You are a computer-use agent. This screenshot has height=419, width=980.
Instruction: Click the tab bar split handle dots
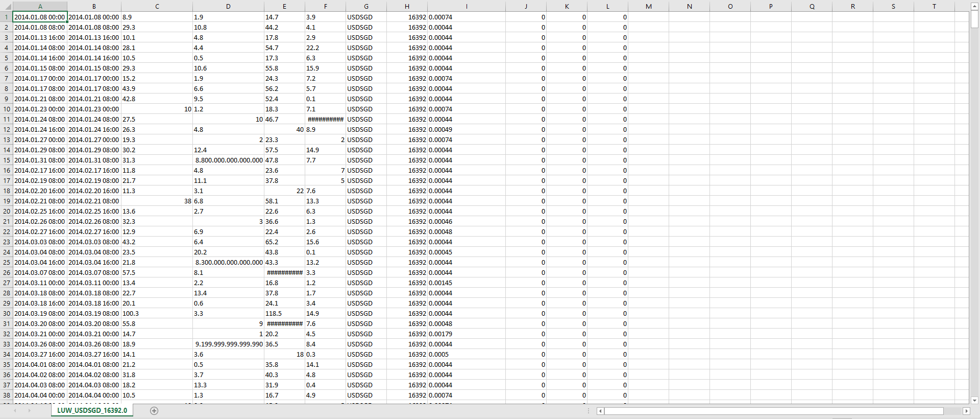[589, 411]
